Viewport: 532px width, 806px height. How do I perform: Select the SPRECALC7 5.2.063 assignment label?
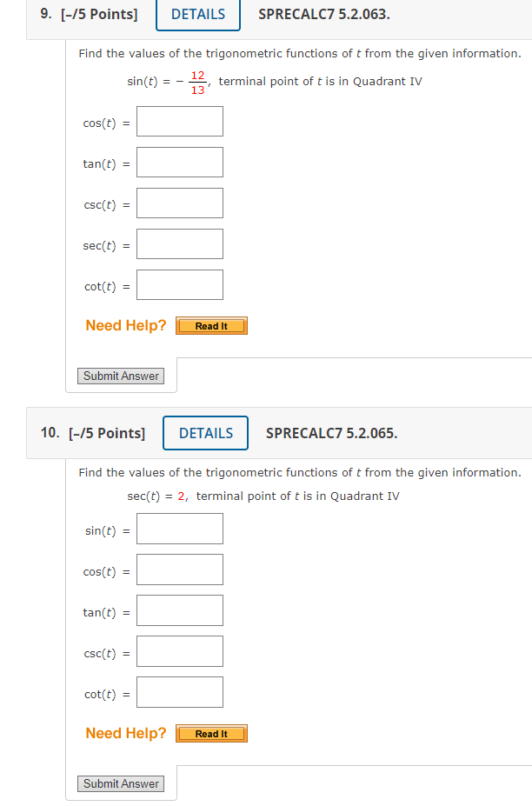pyautogui.click(x=323, y=14)
